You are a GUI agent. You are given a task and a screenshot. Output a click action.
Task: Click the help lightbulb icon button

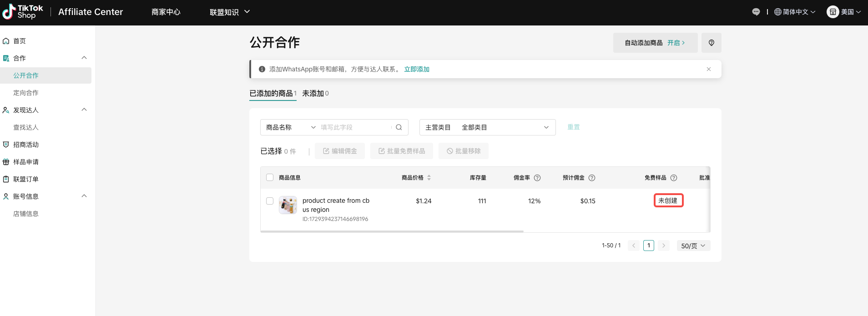coord(711,43)
